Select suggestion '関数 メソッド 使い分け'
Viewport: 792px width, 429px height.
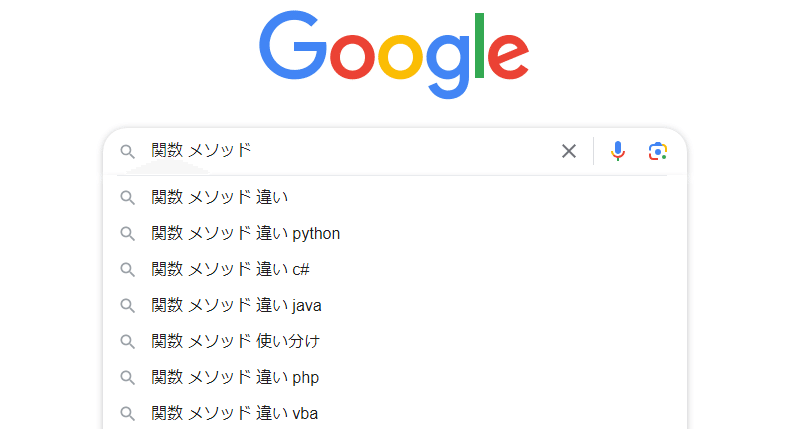pyautogui.click(x=394, y=342)
